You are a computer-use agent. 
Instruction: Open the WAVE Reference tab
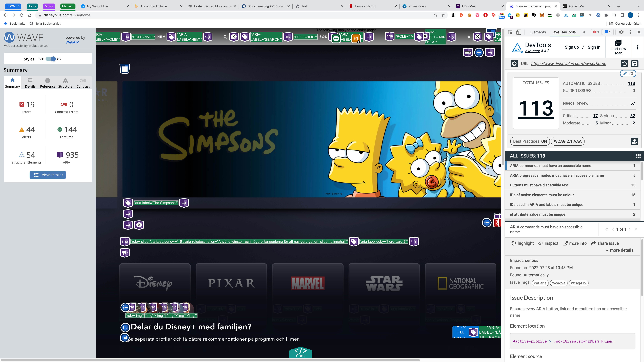pos(48,83)
